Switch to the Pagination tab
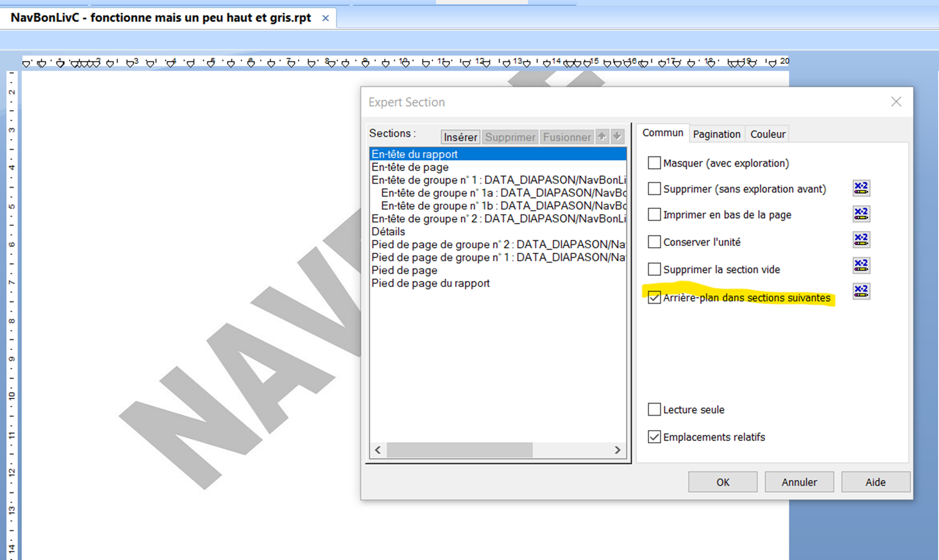 point(716,134)
